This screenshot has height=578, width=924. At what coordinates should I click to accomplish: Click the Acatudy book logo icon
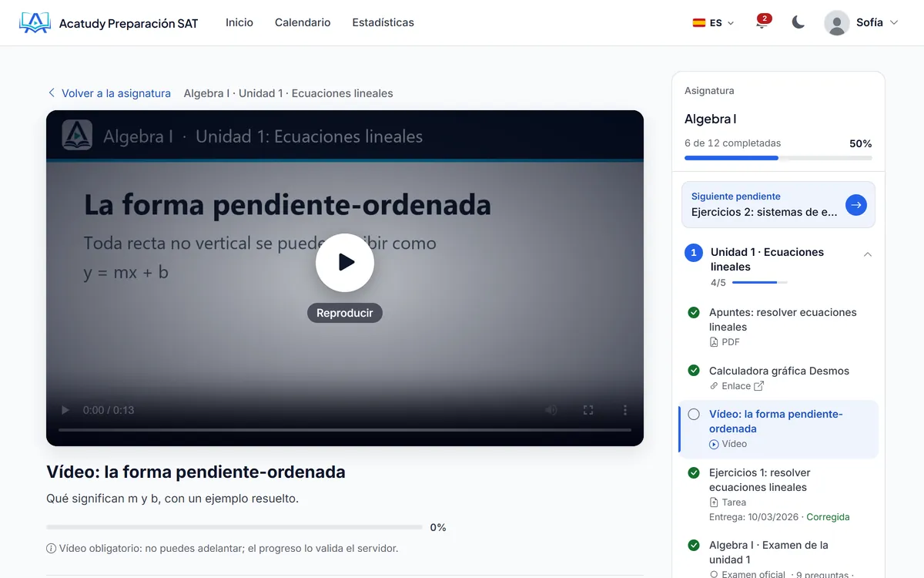[35, 23]
